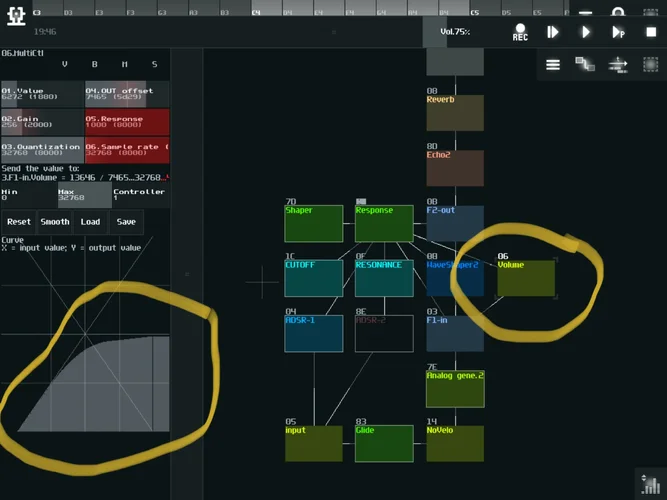Viewport: 667px width, 500px height.
Task: Click the 19:46 time display
Action: point(45,31)
